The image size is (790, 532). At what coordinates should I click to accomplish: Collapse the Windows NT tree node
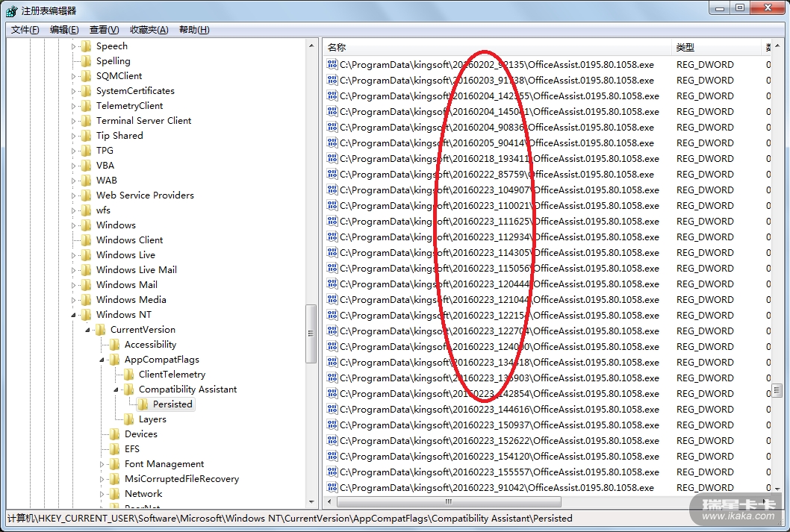click(x=74, y=315)
